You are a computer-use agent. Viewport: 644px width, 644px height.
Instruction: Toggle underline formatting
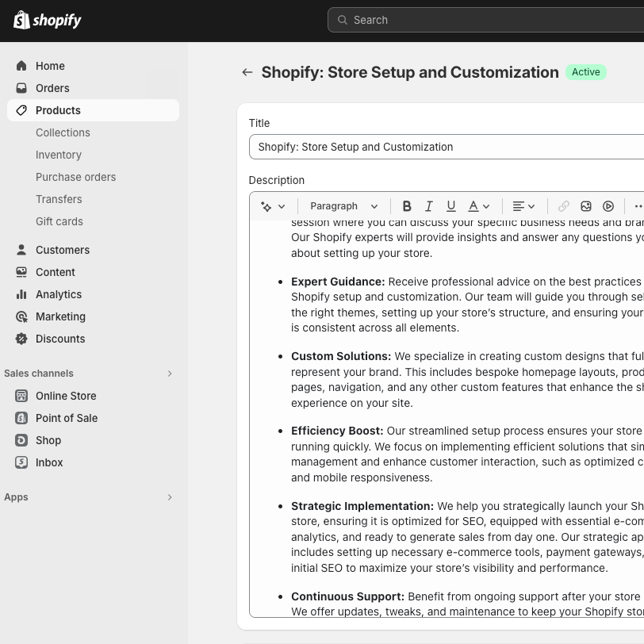(x=451, y=206)
